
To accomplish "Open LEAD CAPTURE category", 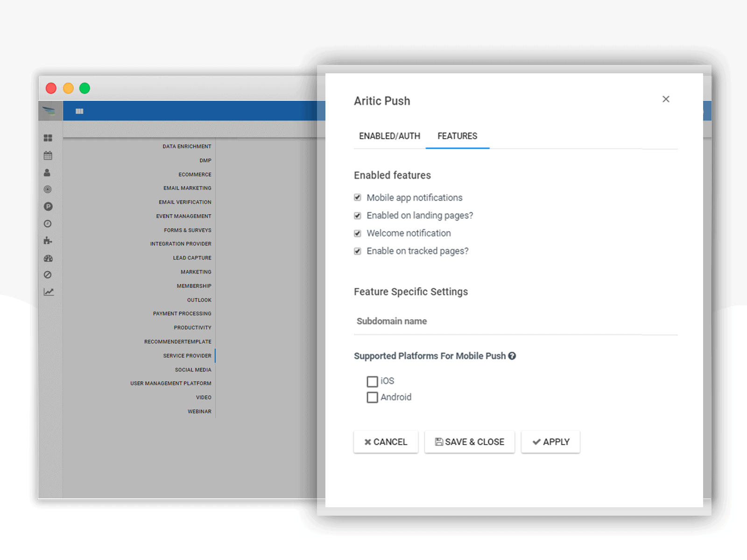I will [x=192, y=258].
